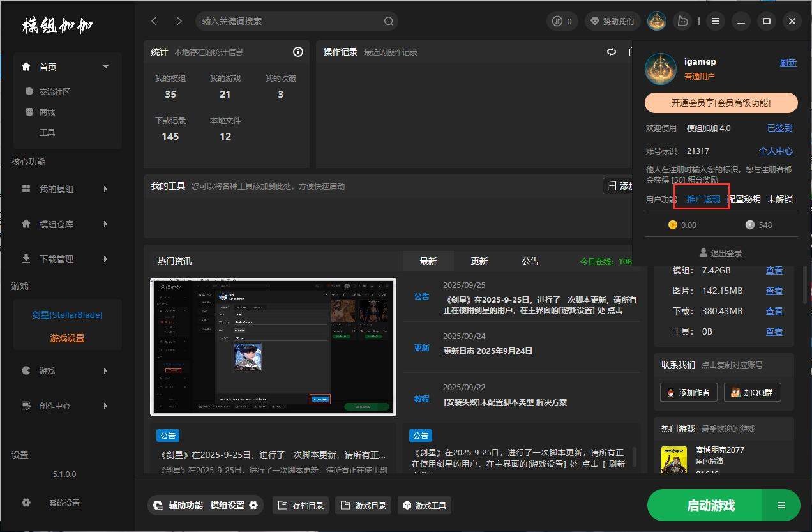
Task: Switch to the 更新 news tab
Action: click(479, 261)
